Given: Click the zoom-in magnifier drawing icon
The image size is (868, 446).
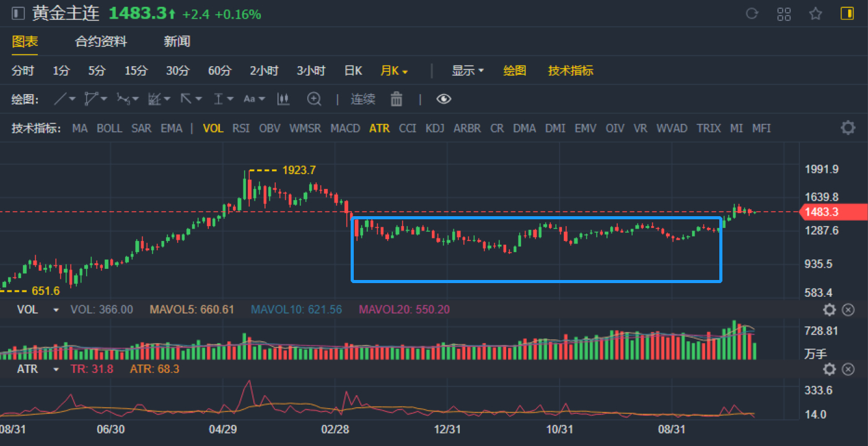Looking at the screenshot, I should [315, 99].
